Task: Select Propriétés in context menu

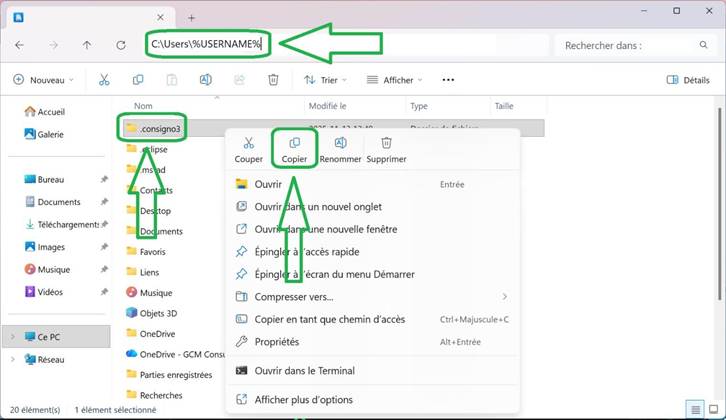Action: click(373, 342)
